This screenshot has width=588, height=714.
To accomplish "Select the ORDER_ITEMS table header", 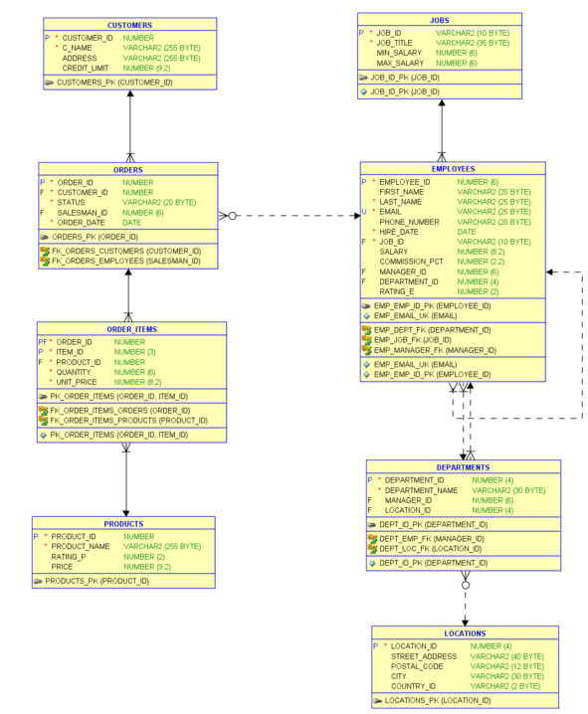I will pyautogui.click(x=131, y=329).
